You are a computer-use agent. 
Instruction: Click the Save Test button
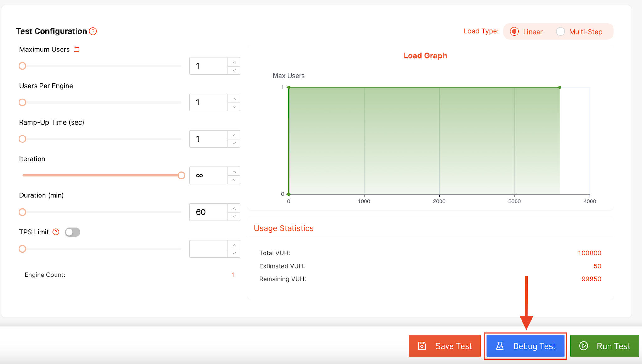click(x=444, y=346)
